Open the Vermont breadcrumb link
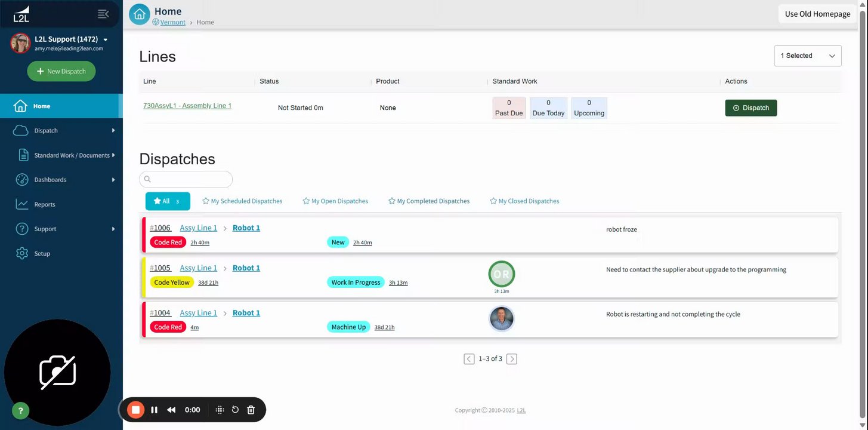 point(172,22)
